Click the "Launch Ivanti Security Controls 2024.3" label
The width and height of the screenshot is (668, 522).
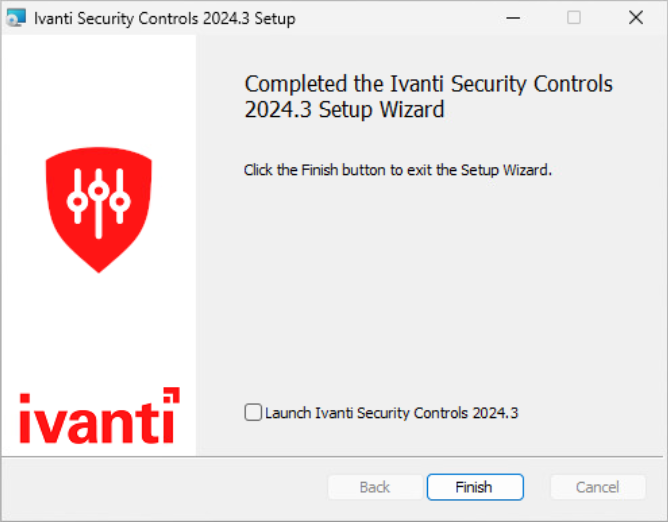[391, 412]
